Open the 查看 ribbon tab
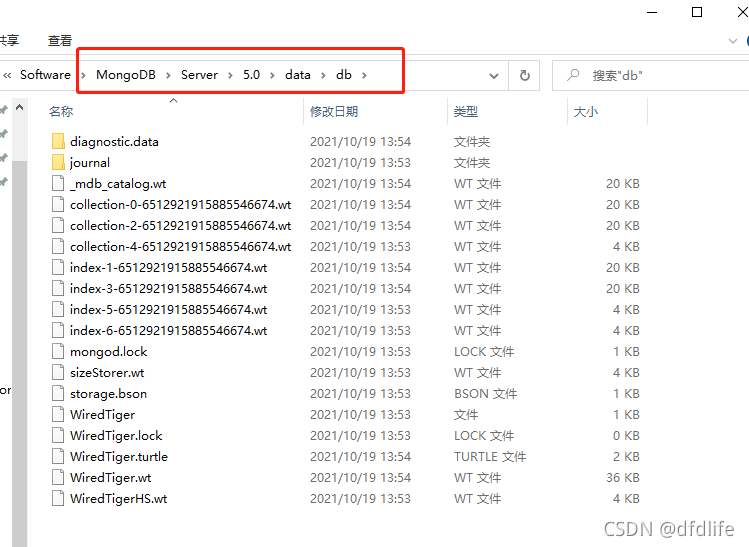The width and height of the screenshot is (749, 547). click(60, 41)
